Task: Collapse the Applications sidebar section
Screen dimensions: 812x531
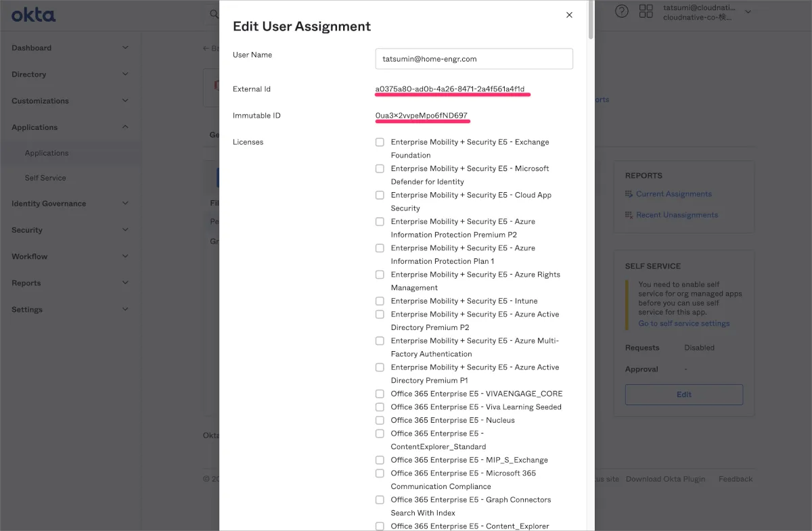Action: click(x=125, y=127)
